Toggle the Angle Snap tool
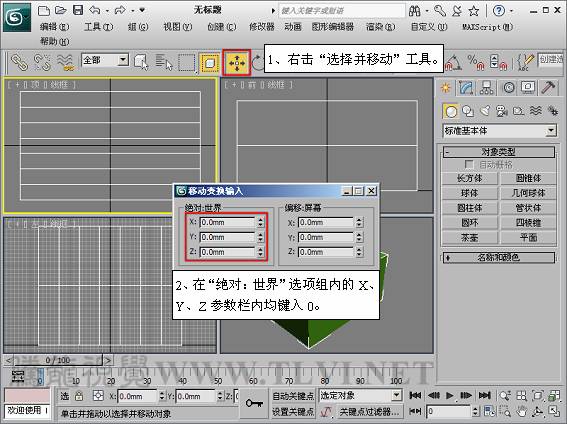Screen dimensions: 567x424 click(453, 62)
